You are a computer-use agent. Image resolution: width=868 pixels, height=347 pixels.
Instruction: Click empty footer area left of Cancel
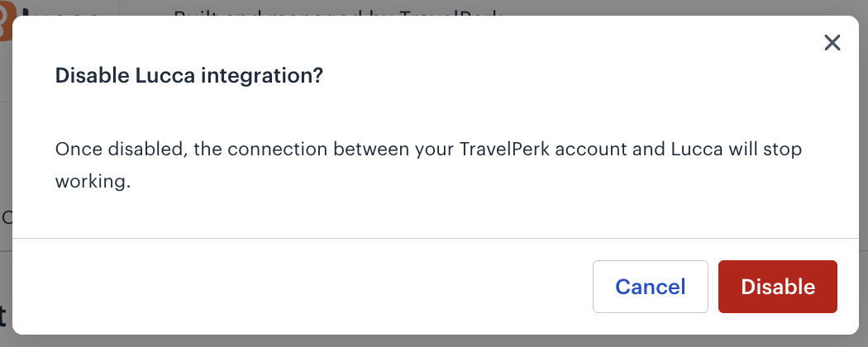[x=299, y=287]
